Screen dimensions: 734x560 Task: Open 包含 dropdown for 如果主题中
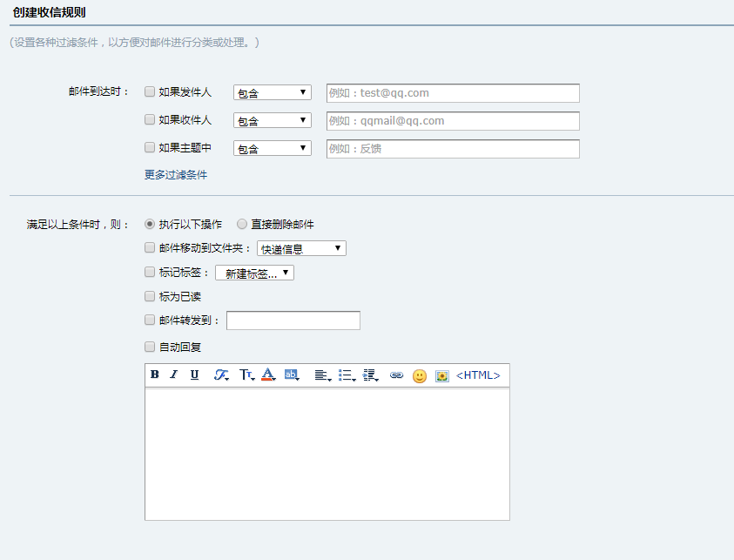point(272,148)
